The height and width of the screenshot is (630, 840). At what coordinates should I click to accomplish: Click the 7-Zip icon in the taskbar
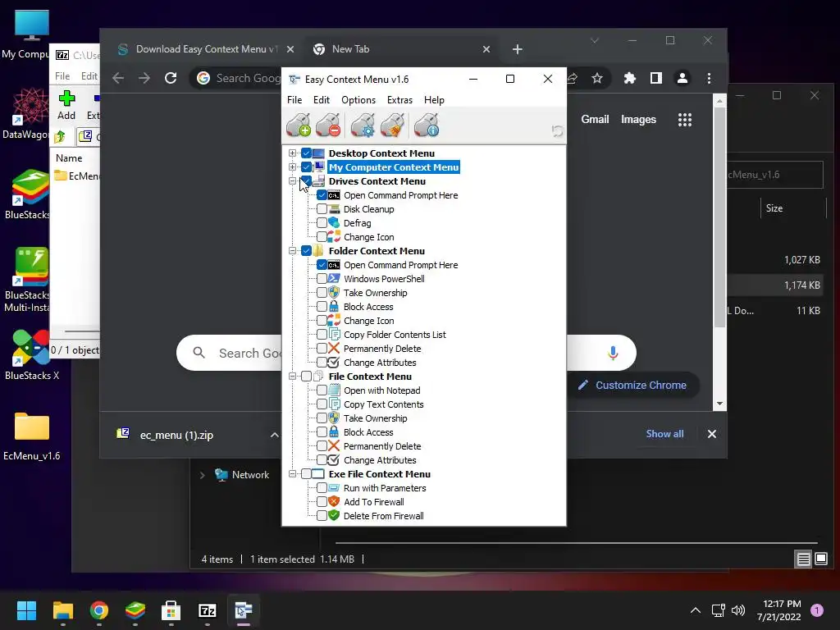coord(208,610)
